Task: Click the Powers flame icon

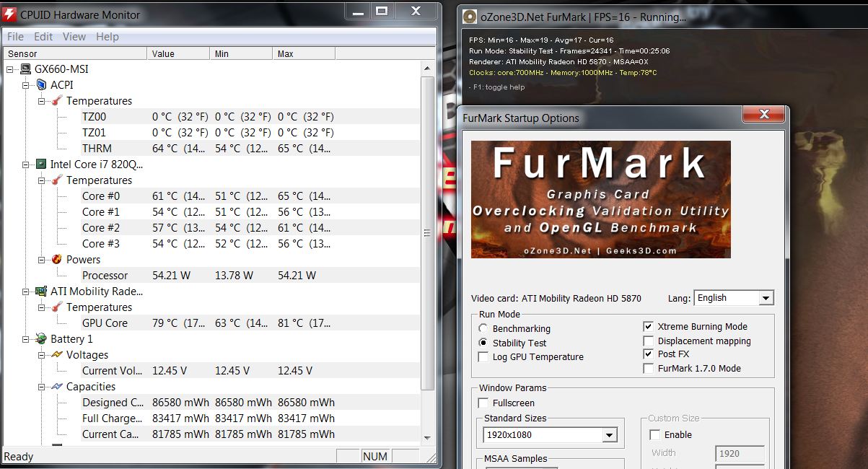Action: (57, 260)
